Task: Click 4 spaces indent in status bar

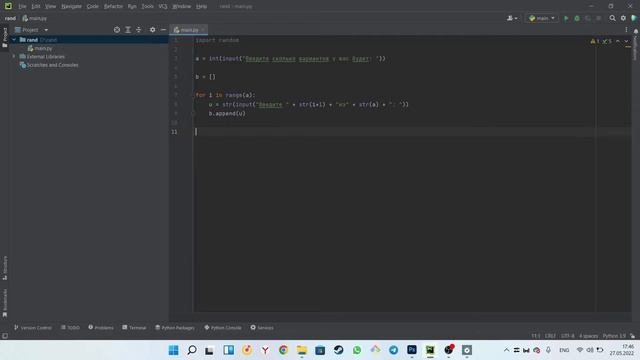Action: point(588,336)
